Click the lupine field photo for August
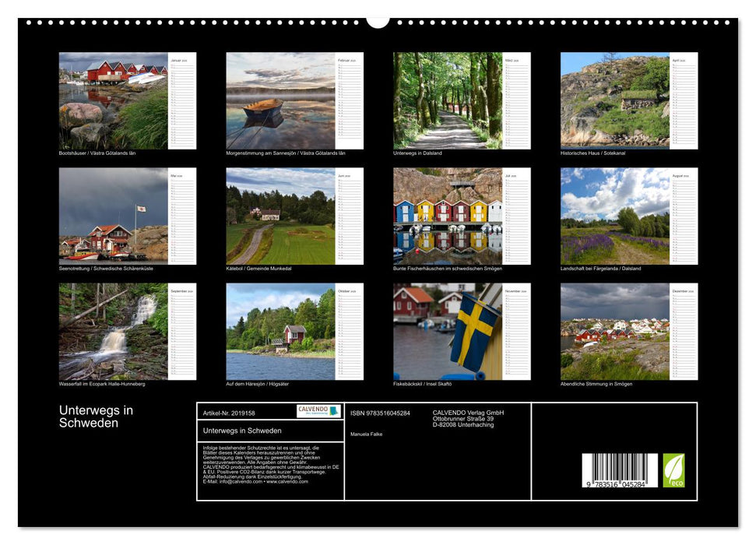756x545 pixels. (613, 218)
